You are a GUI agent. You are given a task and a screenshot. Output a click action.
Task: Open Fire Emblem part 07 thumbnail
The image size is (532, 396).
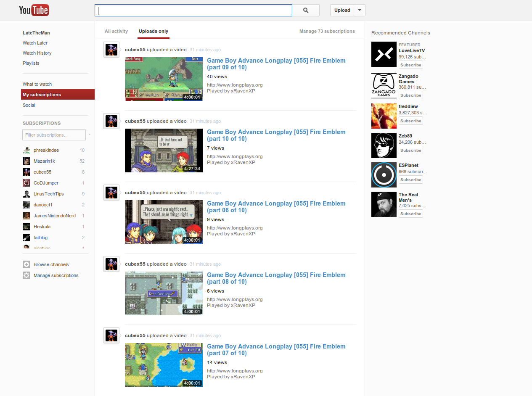(164, 365)
